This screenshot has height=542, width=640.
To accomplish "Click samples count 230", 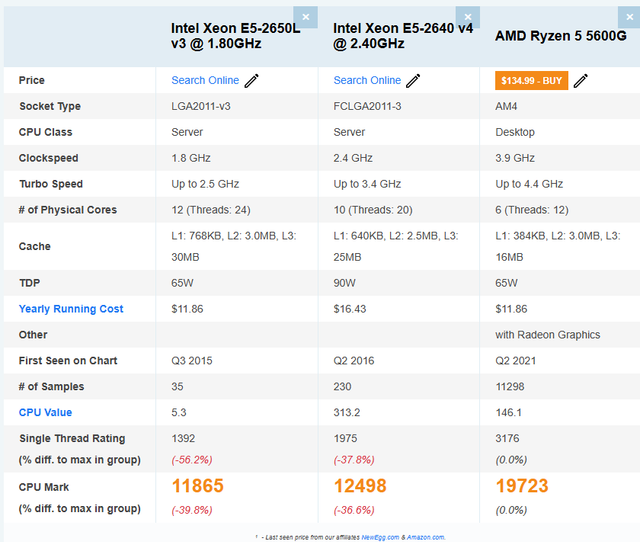I will 342,387.
